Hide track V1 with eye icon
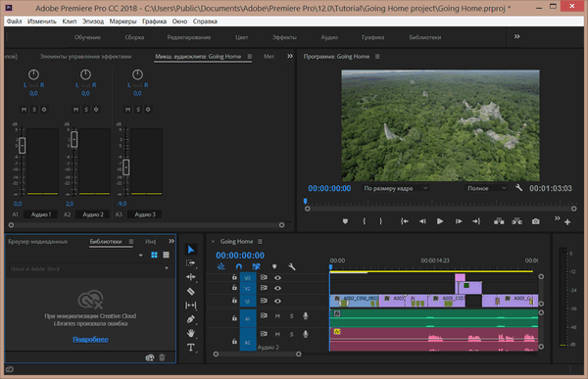 tap(277, 301)
